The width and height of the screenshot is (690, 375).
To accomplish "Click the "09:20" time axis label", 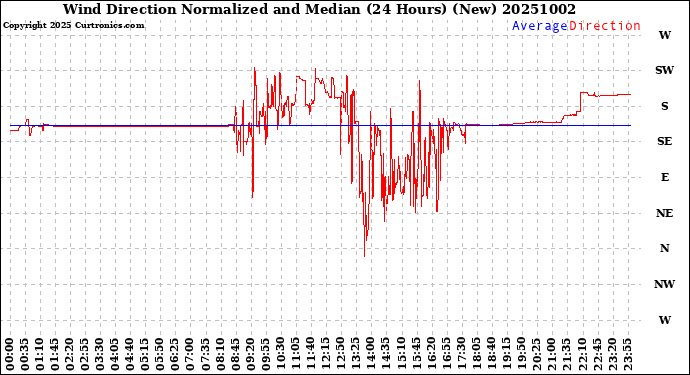I will point(250,354).
